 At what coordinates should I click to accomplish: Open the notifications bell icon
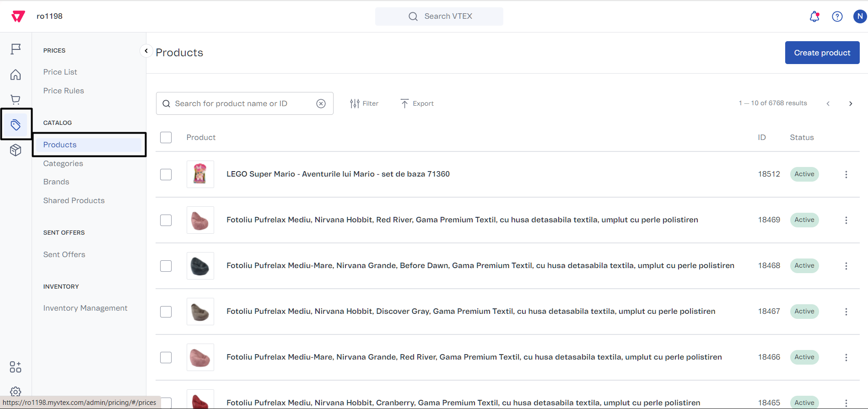pos(814,17)
